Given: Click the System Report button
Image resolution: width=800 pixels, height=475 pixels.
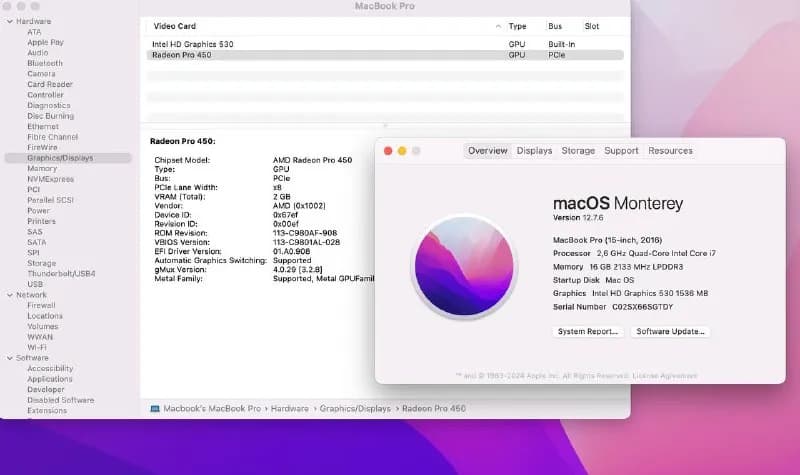Looking at the screenshot, I should coord(588,332).
